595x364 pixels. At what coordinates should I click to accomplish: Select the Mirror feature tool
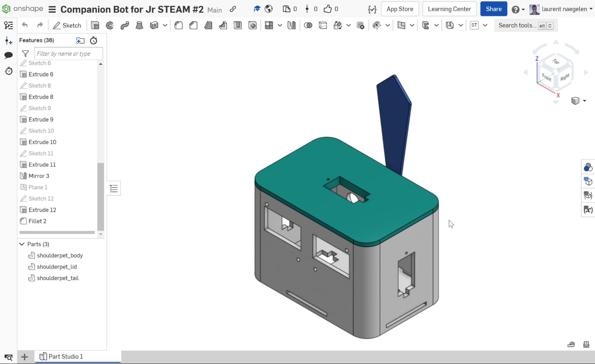coord(292,25)
